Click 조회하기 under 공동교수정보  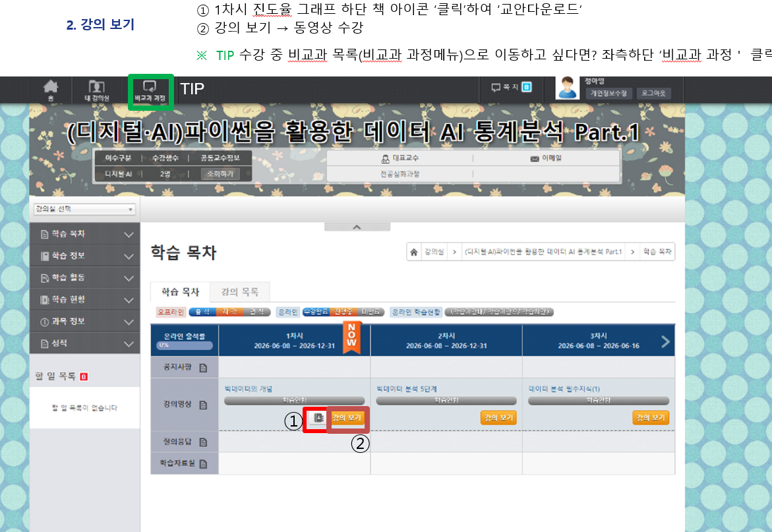coord(220,174)
